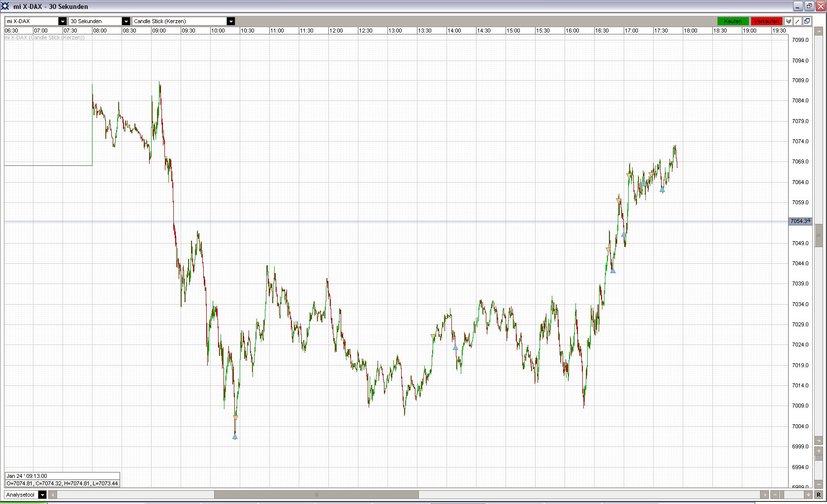827x504 pixels.
Task: Click the blue buy marker at the 10:25 low
Action: point(235,437)
